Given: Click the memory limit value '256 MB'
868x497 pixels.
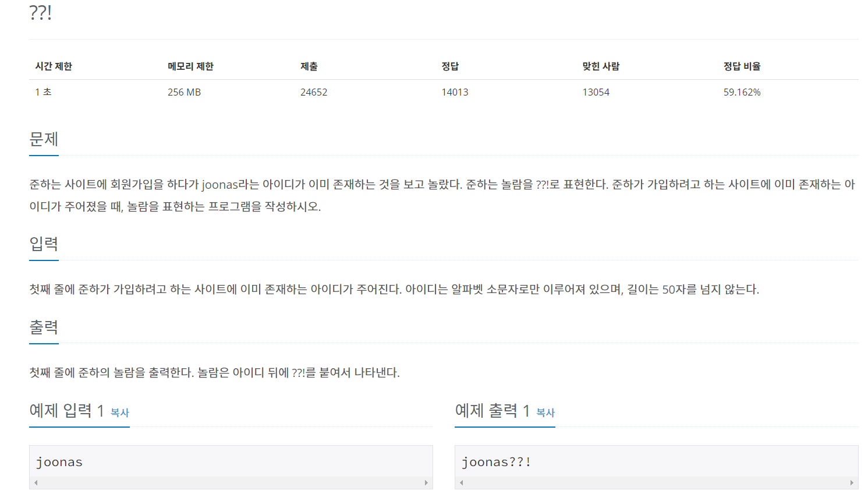Looking at the screenshot, I should [184, 92].
